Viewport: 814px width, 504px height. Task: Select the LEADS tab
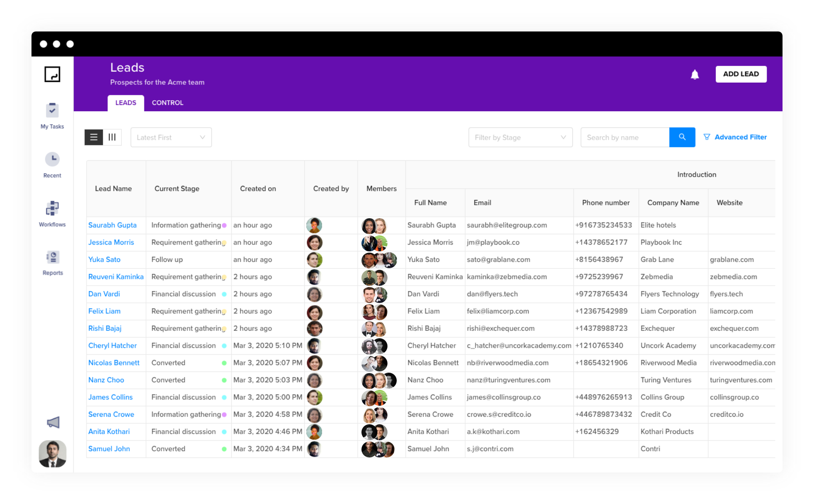coord(126,103)
